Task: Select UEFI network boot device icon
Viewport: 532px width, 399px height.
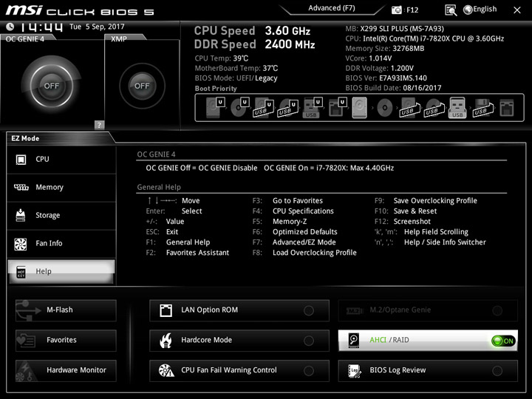Action: point(337,107)
